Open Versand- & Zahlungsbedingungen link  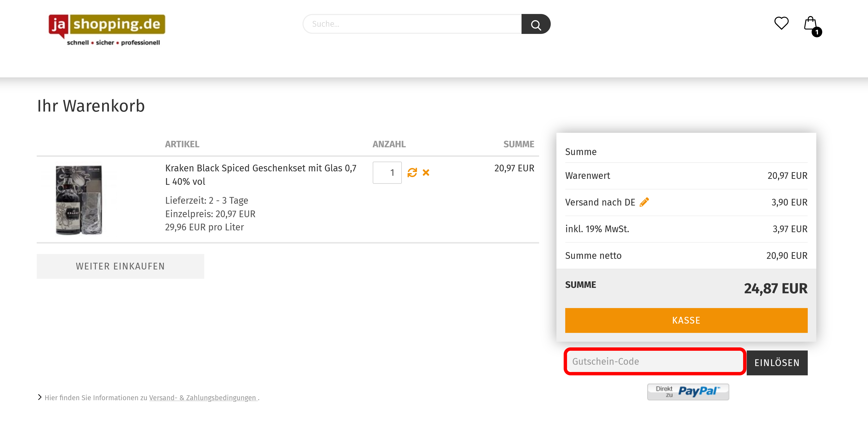click(203, 398)
